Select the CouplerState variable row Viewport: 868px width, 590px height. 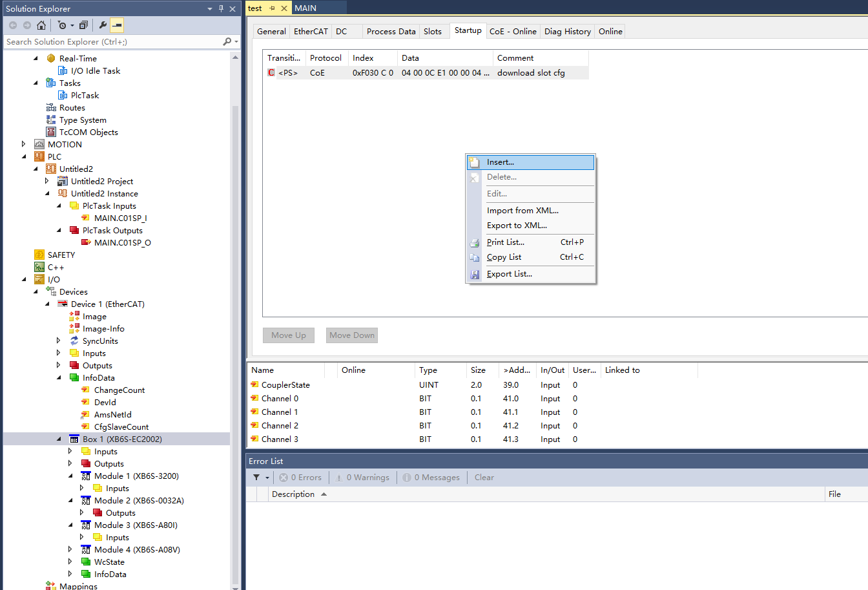click(x=285, y=385)
